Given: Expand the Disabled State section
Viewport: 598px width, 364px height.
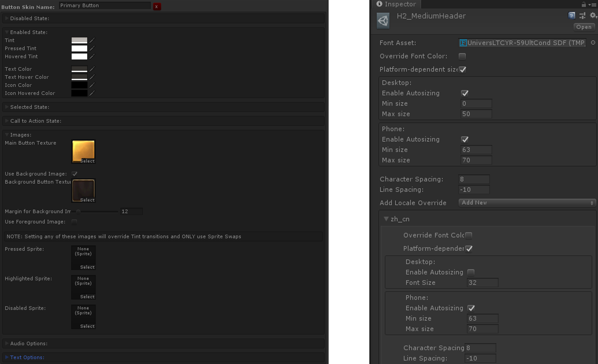Looking at the screenshot, I should (6, 19).
